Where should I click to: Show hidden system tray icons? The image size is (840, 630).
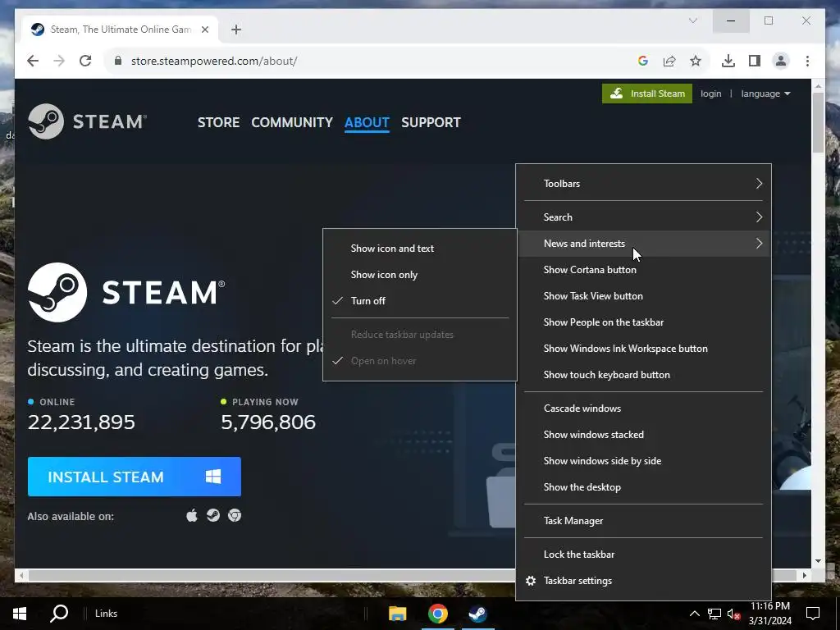pyautogui.click(x=694, y=614)
